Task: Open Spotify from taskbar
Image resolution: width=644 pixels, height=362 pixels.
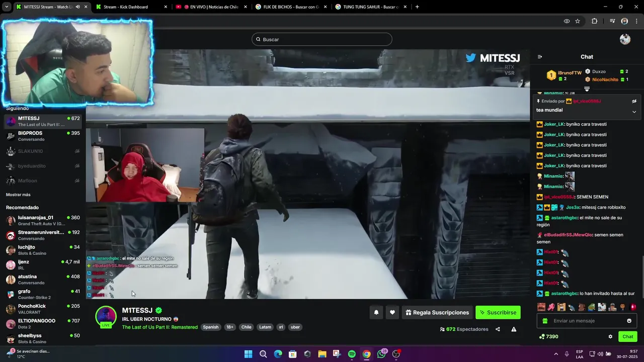Action: (352, 354)
